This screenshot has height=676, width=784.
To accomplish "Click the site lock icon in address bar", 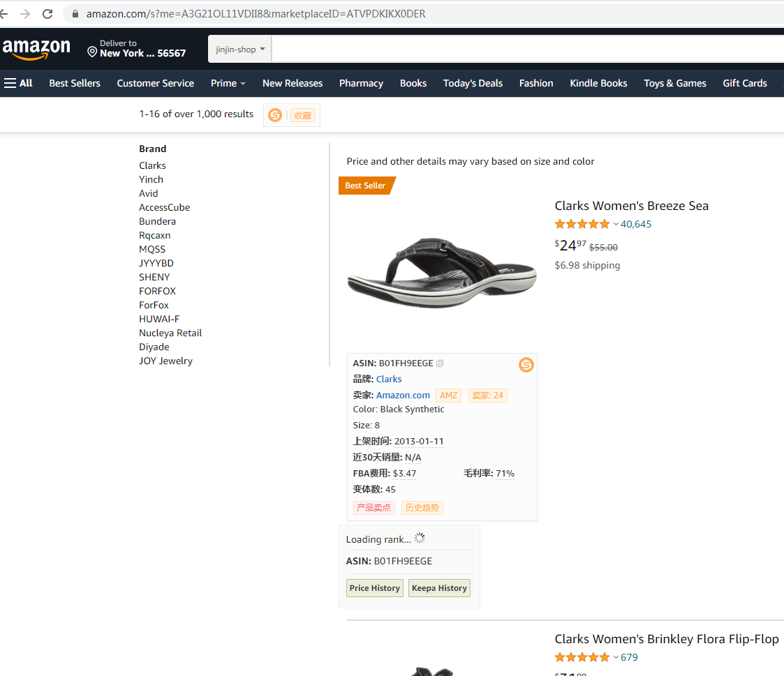I will (75, 14).
